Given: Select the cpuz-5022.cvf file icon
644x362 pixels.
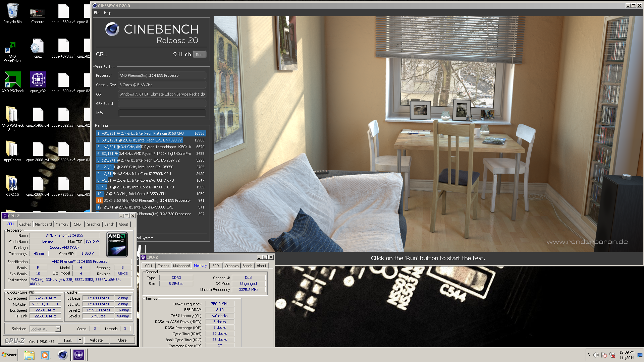Looking at the screenshot, I should coord(63,117).
